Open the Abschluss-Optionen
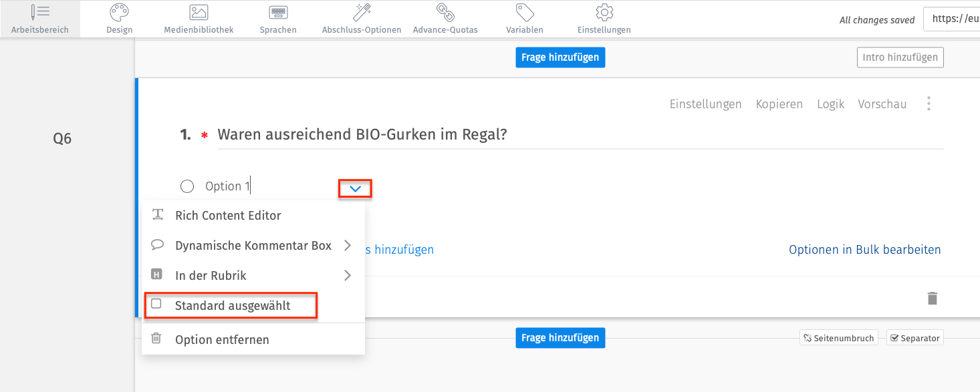980x392 pixels. coord(361,19)
